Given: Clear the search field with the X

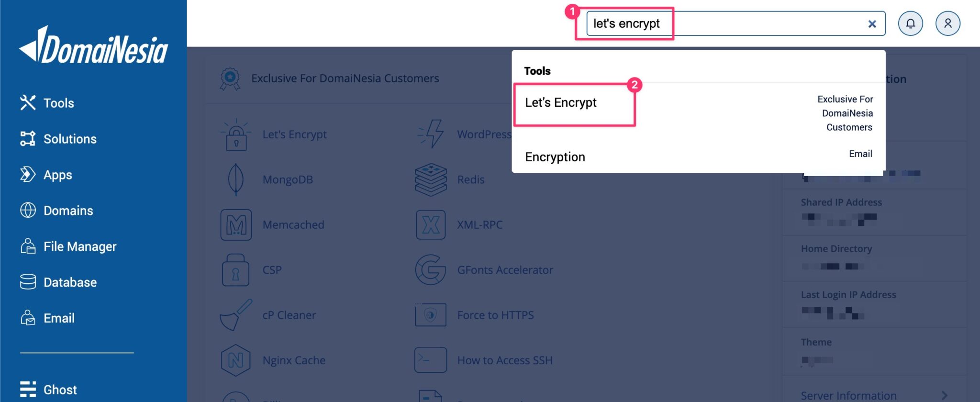Looking at the screenshot, I should [872, 23].
